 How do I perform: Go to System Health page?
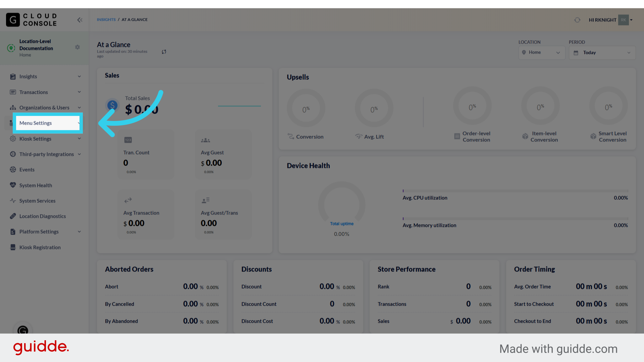pyautogui.click(x=36, y=185)
